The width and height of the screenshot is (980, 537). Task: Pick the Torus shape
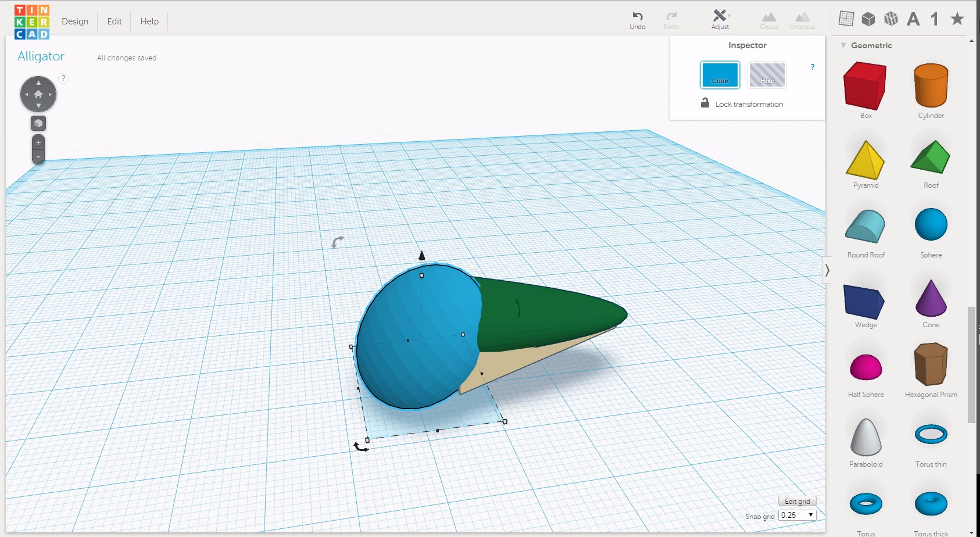pos(866,504)
